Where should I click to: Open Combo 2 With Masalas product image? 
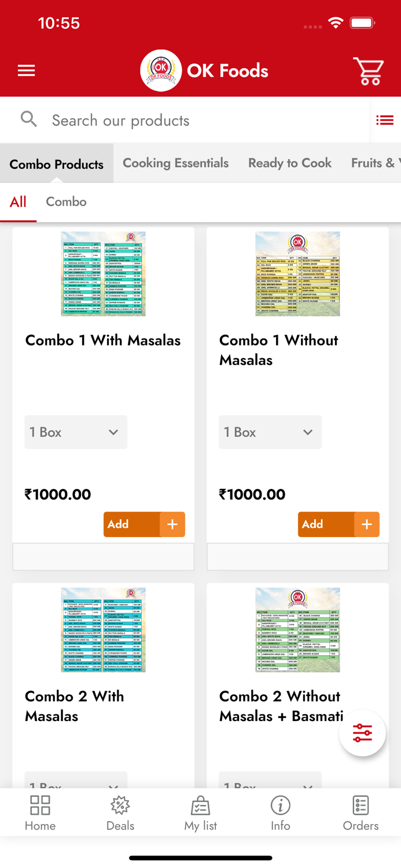(x=104, y=630)
